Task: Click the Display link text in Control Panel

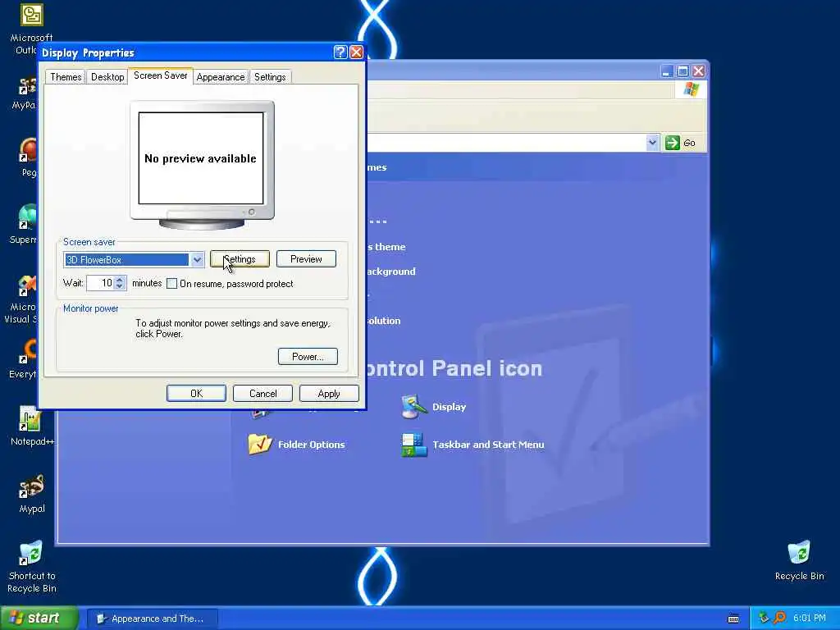Action: (449, 407)
